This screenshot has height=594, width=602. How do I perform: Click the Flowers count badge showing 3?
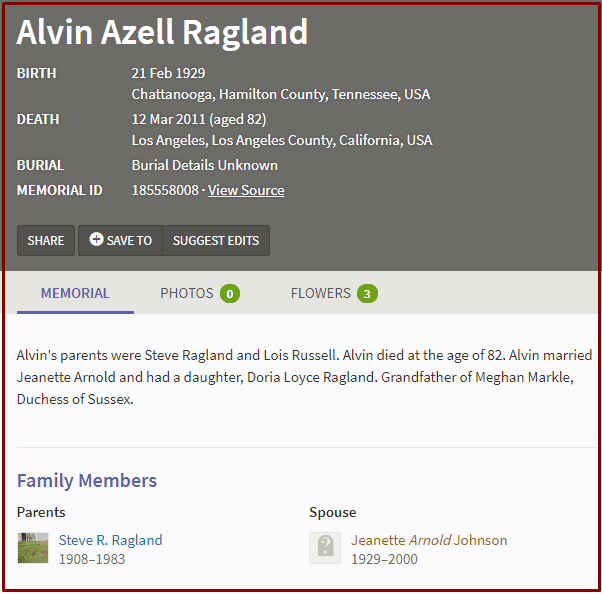click(367, 294)
